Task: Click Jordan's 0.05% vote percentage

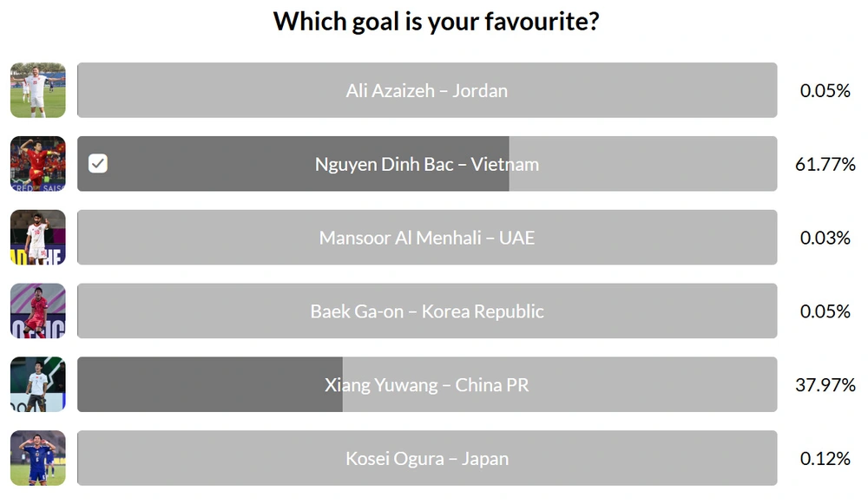Action: pyautogui.click(x=825, y=90)
